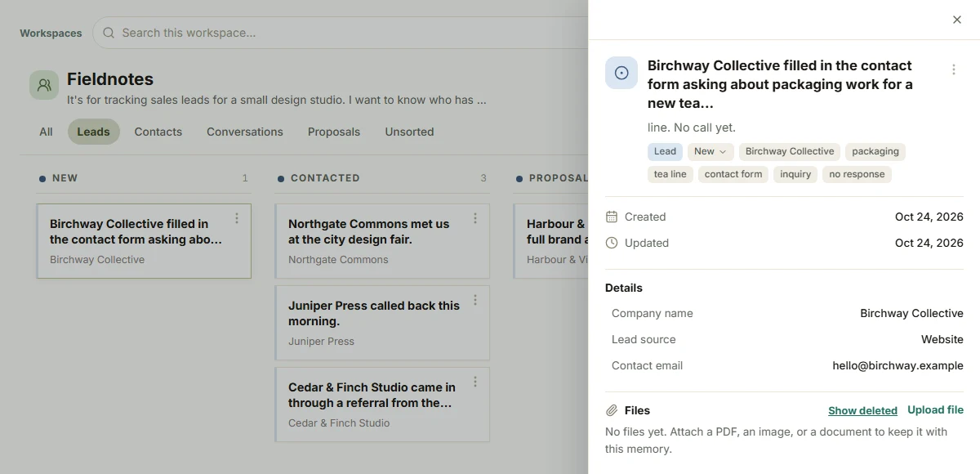Click the Show deleted link

(862, 410)
